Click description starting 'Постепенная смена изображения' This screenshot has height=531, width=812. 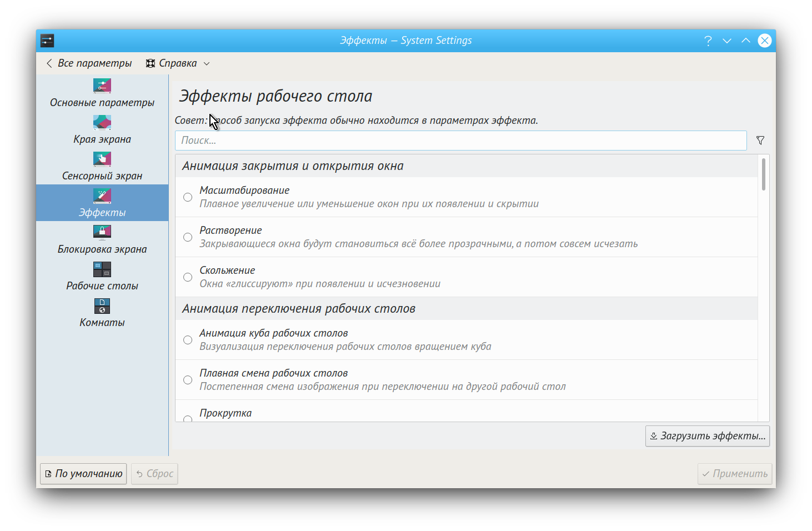point(383,387)
